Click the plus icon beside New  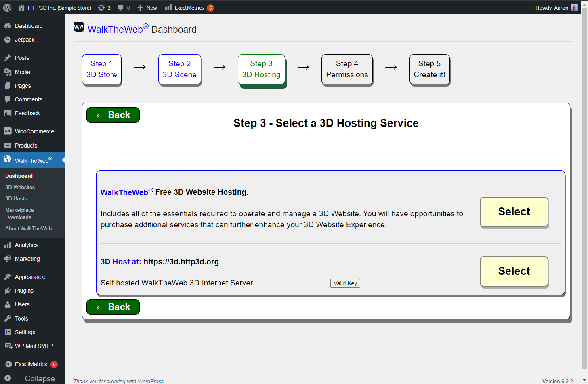[x=140, y=8]
